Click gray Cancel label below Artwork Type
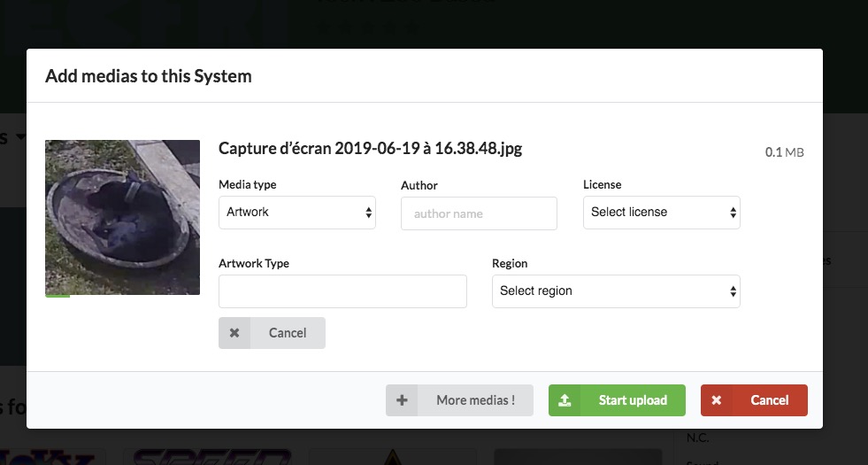Viewport: 868px width, 465px height. point(288,333)
